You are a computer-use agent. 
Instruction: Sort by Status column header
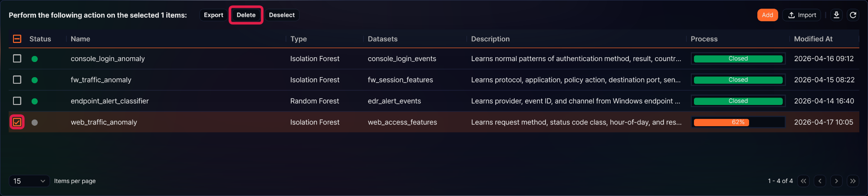[40, 39]
